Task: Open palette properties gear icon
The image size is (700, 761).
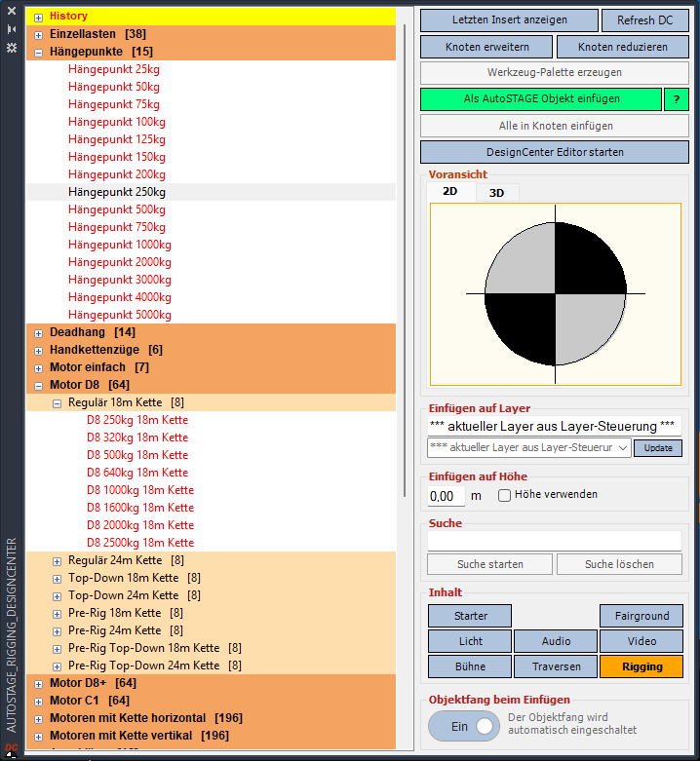Action: pos(12,47)
